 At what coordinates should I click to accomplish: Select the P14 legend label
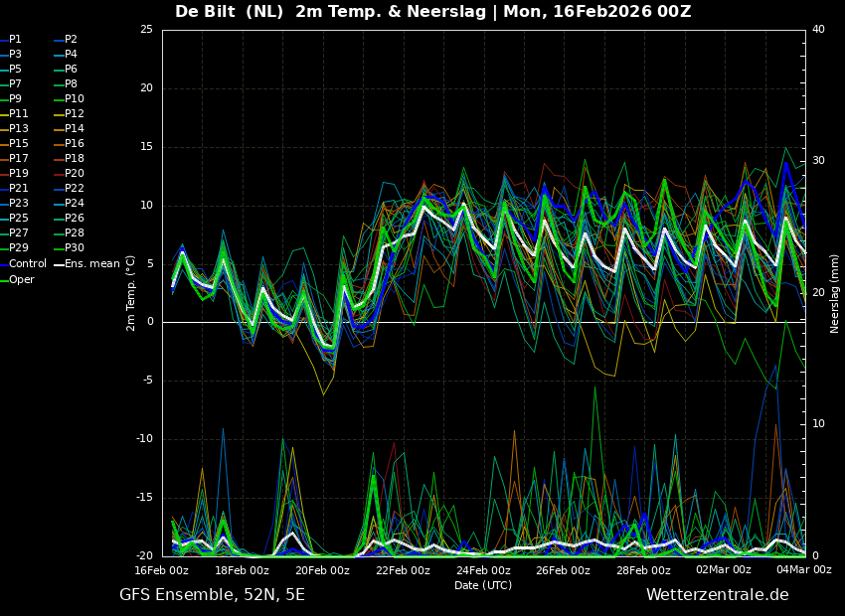click(x=74, y=129)
